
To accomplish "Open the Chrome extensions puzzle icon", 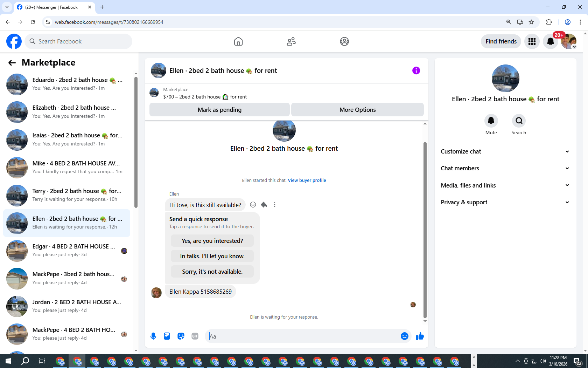I will pos(549,22).
